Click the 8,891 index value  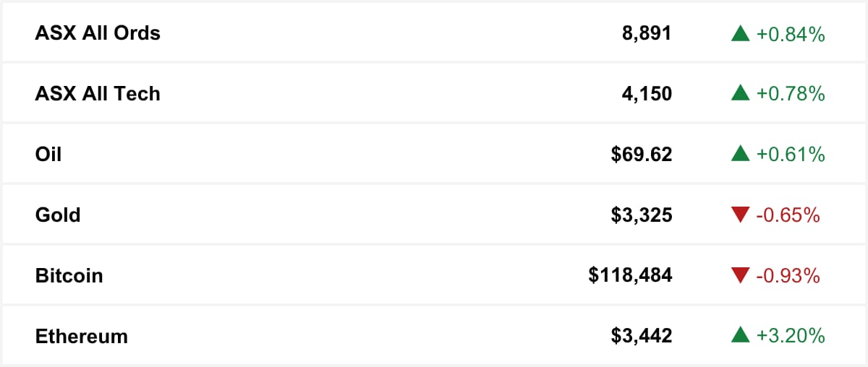click(647, 33)
